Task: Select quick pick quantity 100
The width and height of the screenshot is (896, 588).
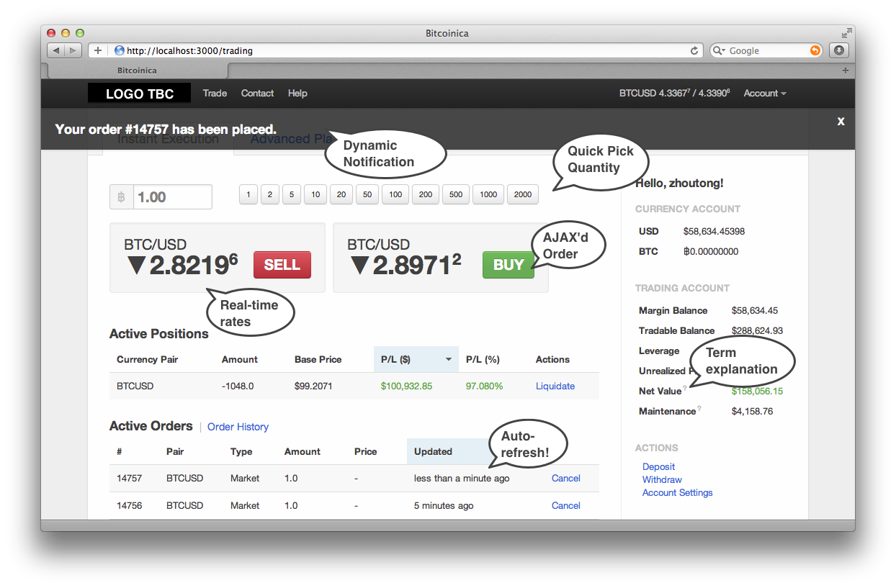Action: (395, 194)
